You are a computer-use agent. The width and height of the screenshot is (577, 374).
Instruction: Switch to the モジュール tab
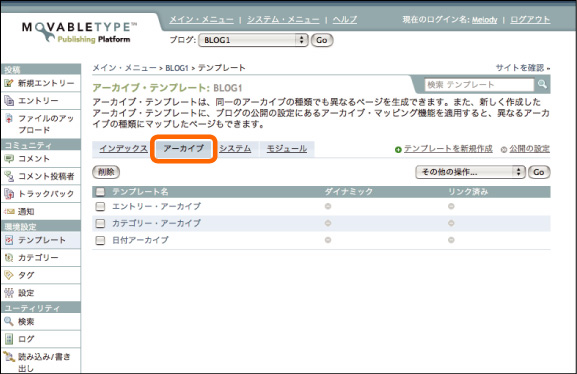tap(287, 149)
